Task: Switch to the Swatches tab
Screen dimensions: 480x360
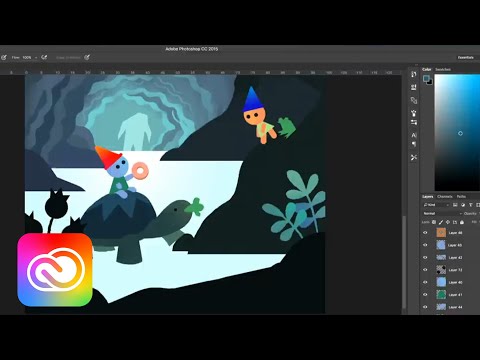Action: [443, 69]
